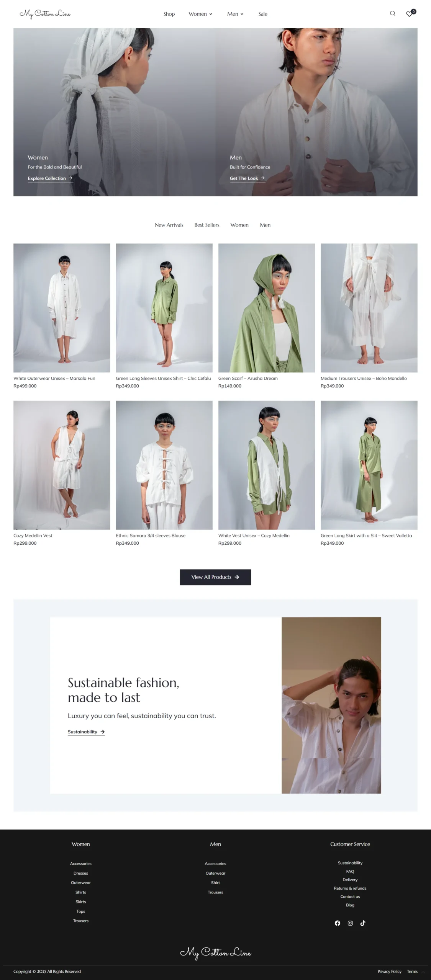Click the My Cotton Line footer logo
This screenshot has height=980, width=431.
pos(215,952)
